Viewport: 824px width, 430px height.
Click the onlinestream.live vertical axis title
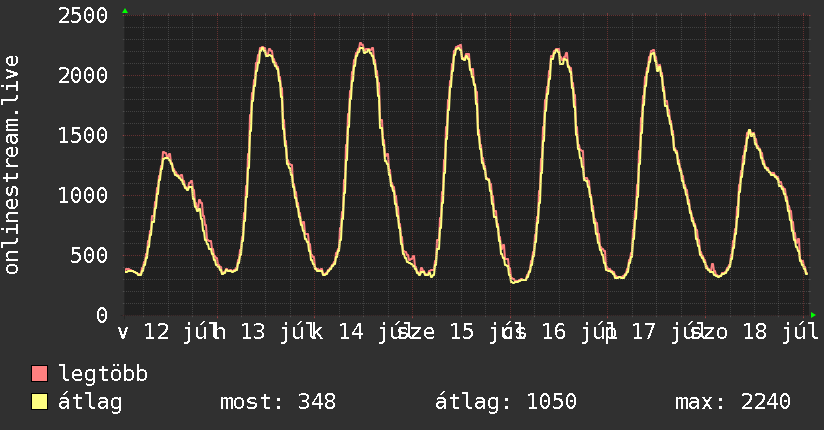point(12,165)
